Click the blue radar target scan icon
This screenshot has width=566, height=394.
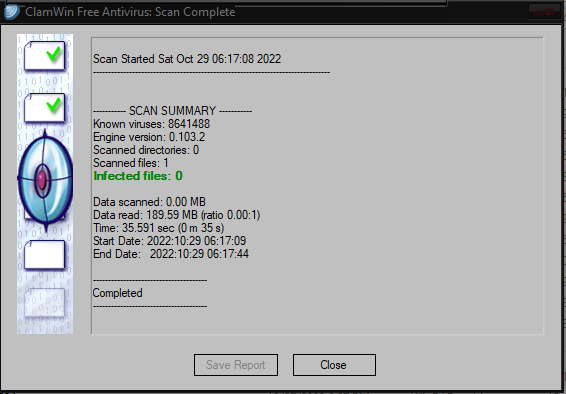coord(45,179)
